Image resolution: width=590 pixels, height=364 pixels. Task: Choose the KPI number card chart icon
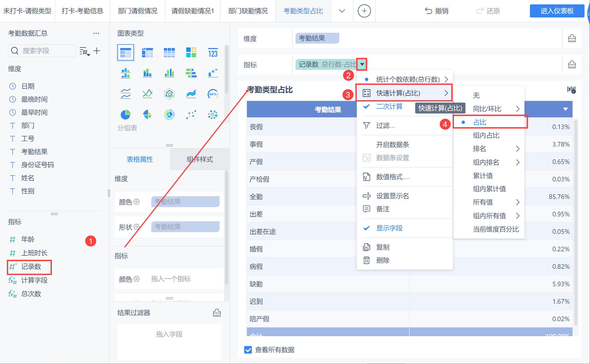tap(213, 53)
